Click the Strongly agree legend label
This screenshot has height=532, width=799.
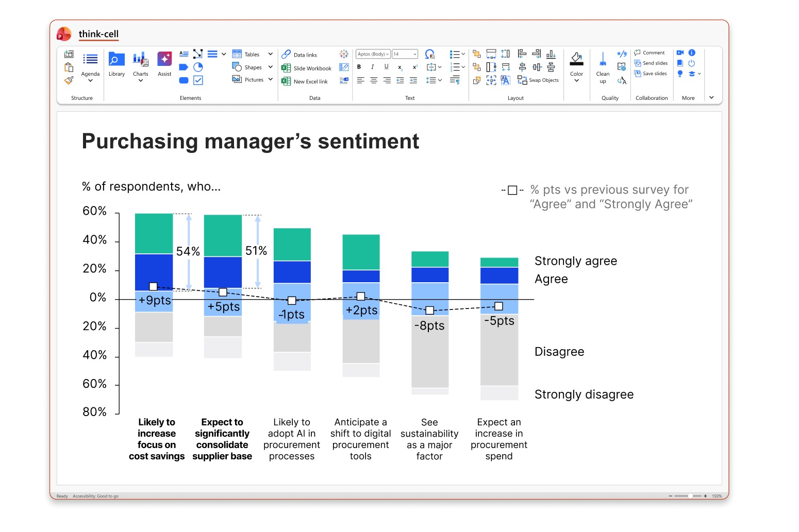[x=576, y=261]
